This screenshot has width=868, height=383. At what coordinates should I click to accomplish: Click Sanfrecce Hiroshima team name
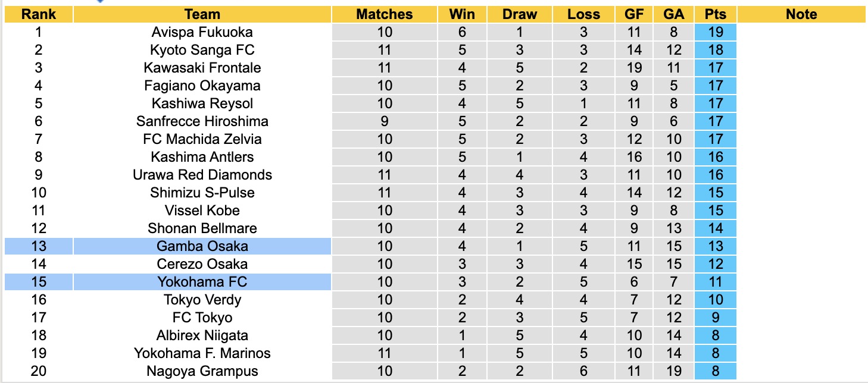202,121
